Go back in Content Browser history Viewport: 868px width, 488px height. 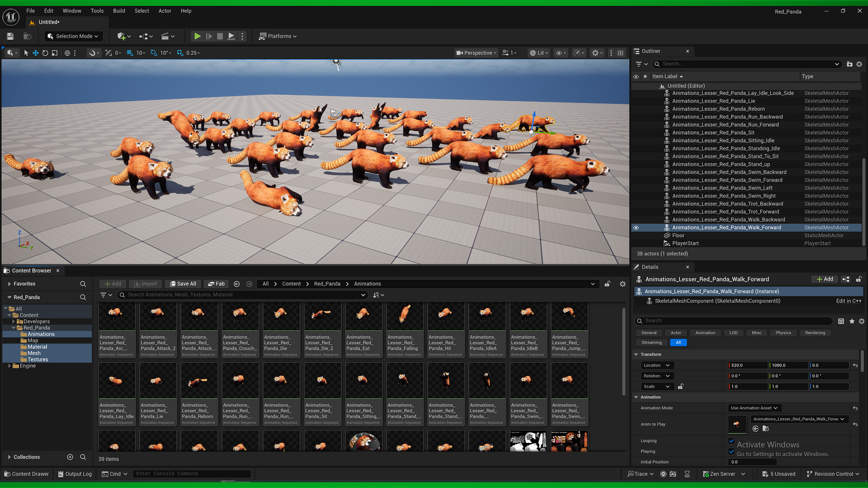point(237,284)
